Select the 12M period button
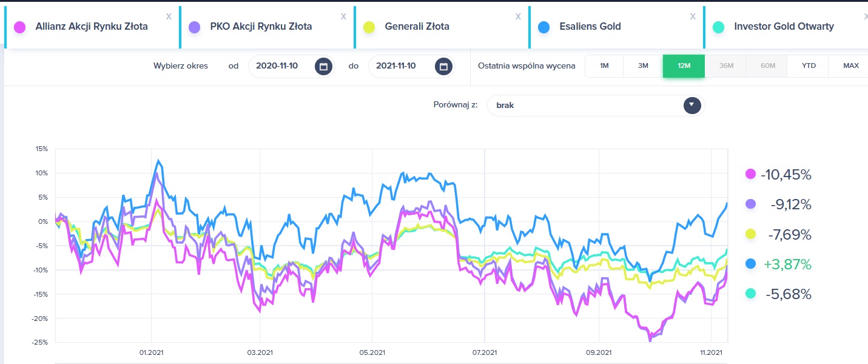Viewport: 868px width, 364px height. pos(684,66)
